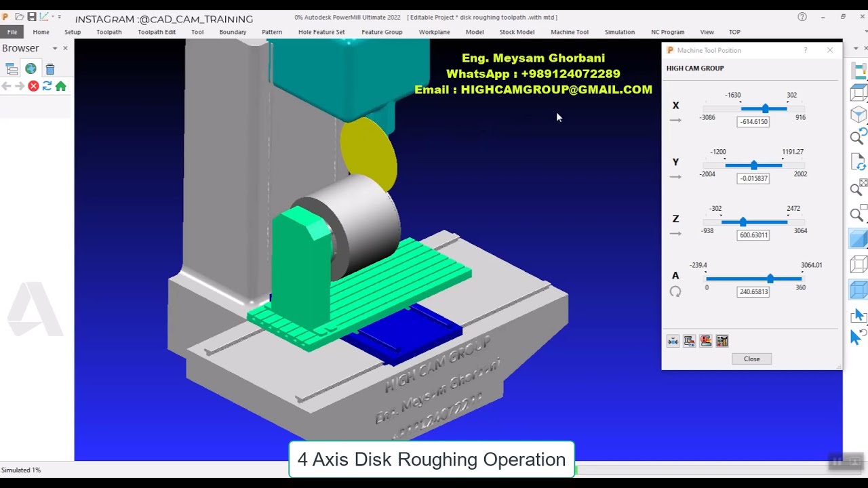Expand the quick access toolbar customize arrow
This screenshot has height=488, width=868.
tap(59, 17)
